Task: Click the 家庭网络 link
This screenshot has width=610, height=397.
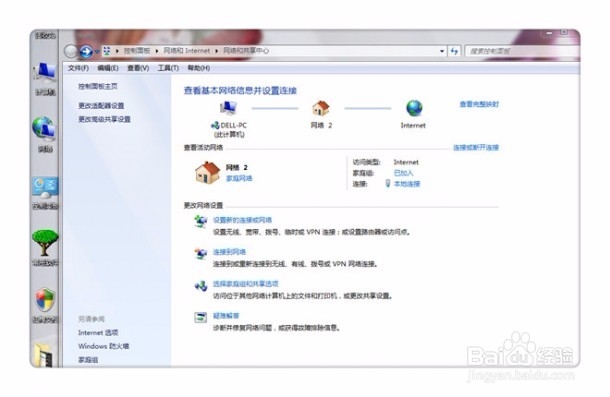Action: [x=239, y=178]
